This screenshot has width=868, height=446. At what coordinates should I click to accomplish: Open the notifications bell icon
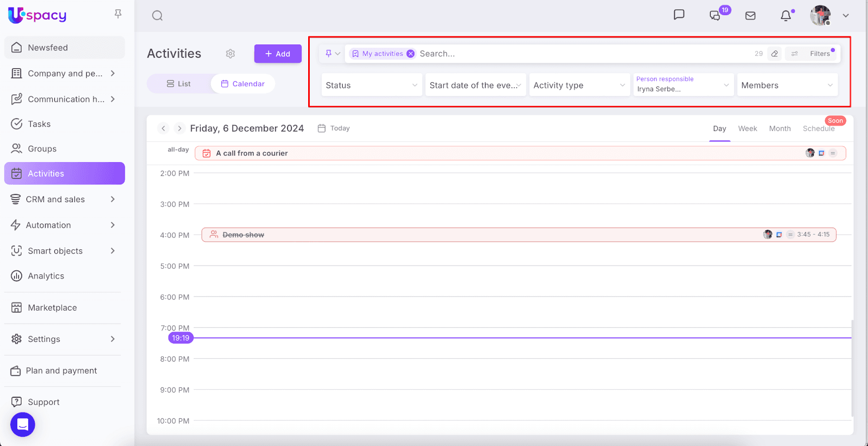pyautogui.click(x=786, y=16)
